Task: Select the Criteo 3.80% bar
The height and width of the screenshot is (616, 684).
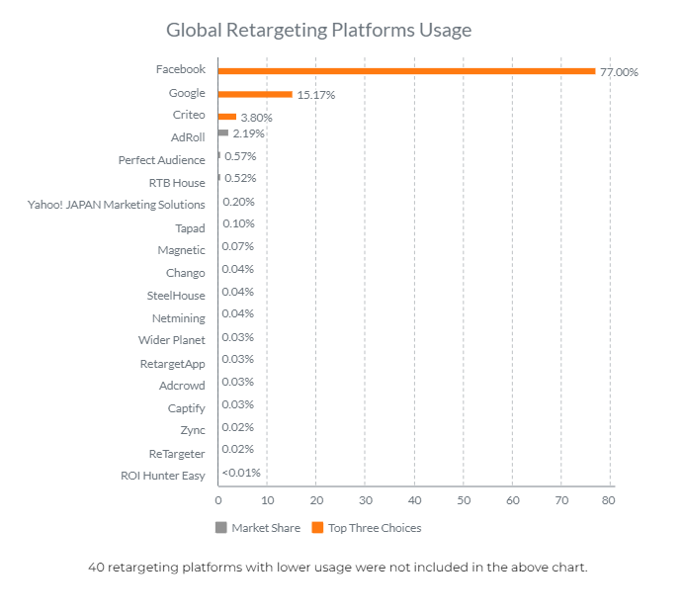Action: [x=227, y=117]
